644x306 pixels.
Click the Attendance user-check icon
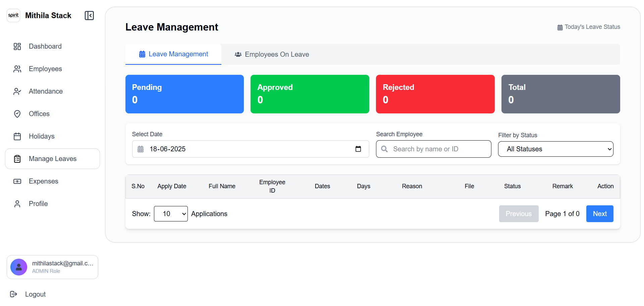click(x=17, y=91)
